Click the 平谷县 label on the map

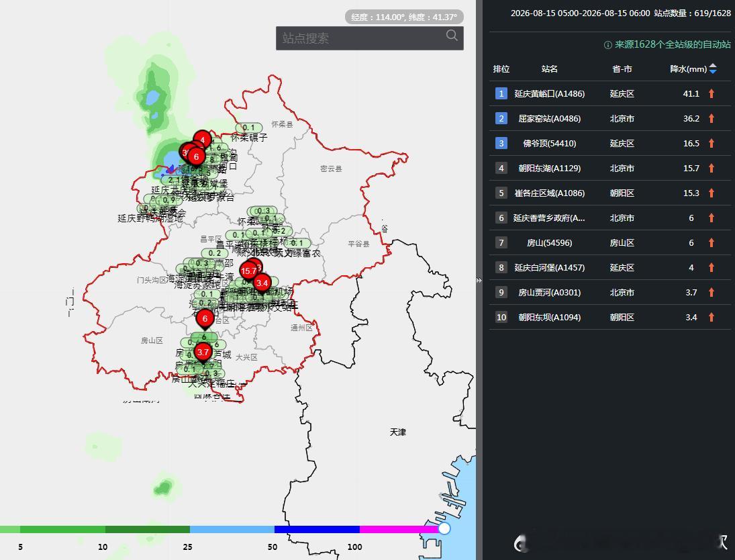tap(358, 244)
